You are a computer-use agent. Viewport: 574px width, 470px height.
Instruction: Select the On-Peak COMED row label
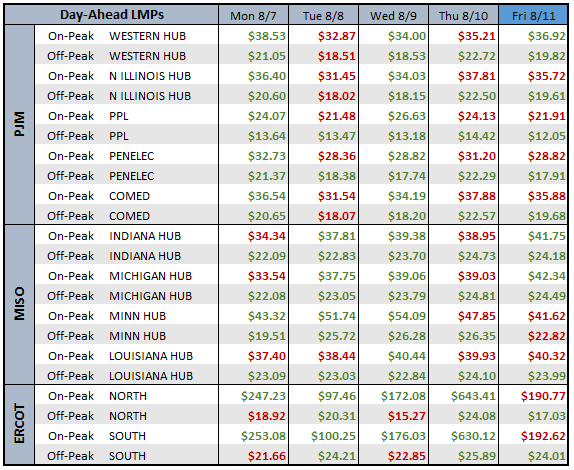99,196
